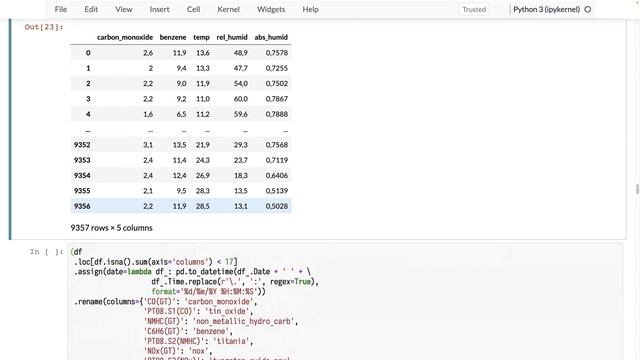Viewport: 640px width, 360px height.
Task: Open the Cell menu
Action: (x=193, y=9)
